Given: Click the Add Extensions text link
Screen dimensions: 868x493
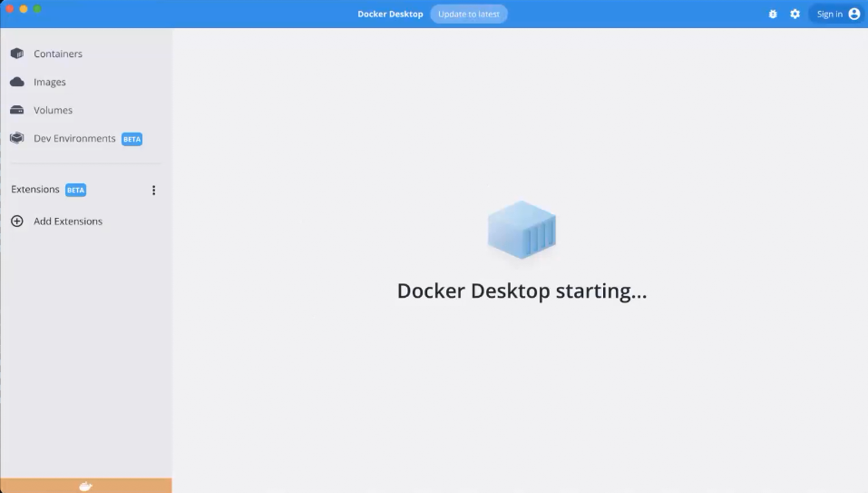Looking at the screenshot, I should (68, 222).
